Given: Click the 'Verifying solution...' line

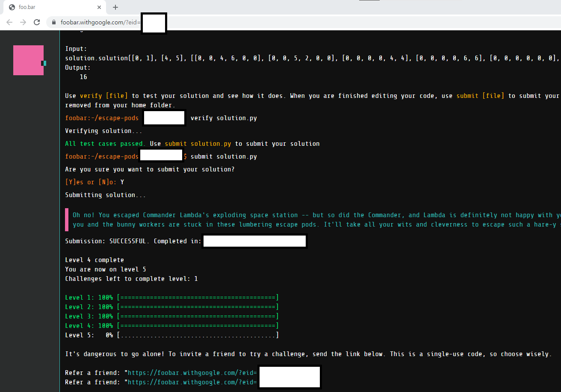Looking at the screenshot, I should [104, 131].
